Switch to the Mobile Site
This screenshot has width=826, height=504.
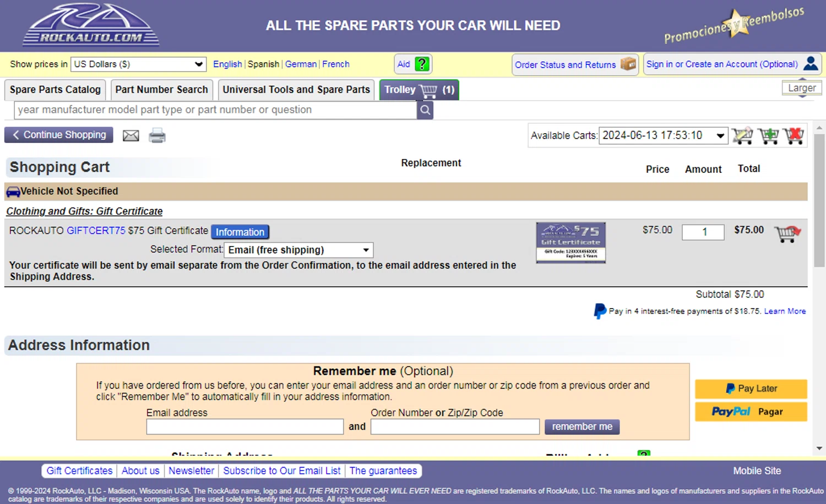pos(757,471)
